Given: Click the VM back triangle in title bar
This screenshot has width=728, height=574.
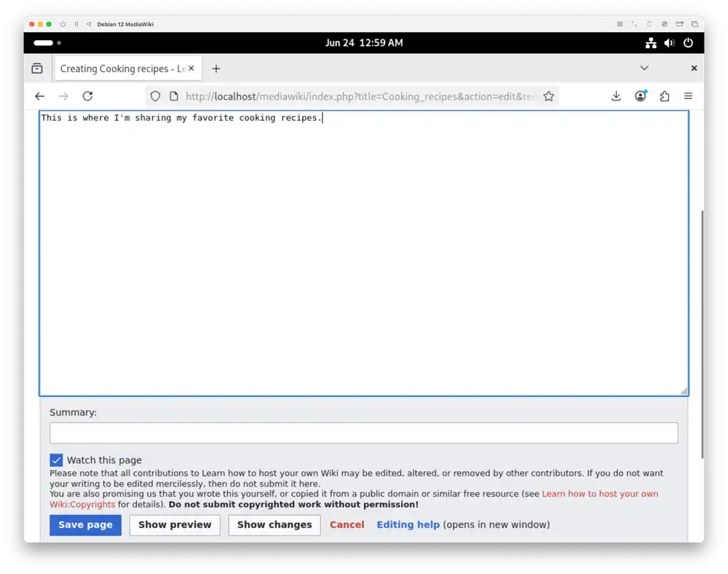Looking at the screenshot, I should point(89,24).
